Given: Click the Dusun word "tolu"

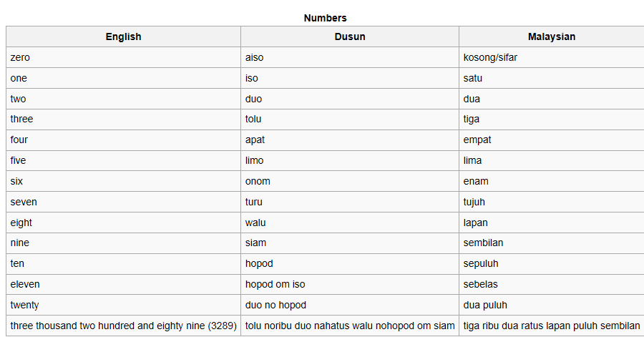Looking at the screenshot, I should pyautogui.click(x=254, y=119).
